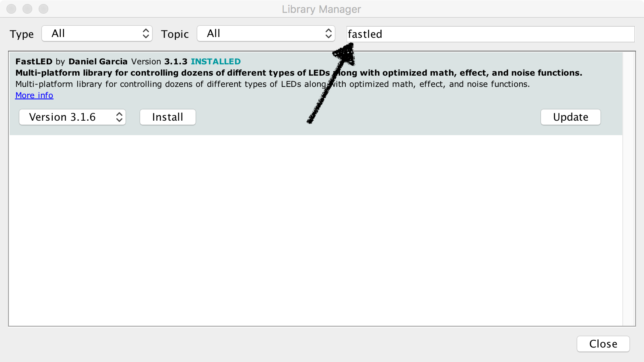Open the Topic filter dropdown
Screen dimensions: 644x362
[266, 34]
